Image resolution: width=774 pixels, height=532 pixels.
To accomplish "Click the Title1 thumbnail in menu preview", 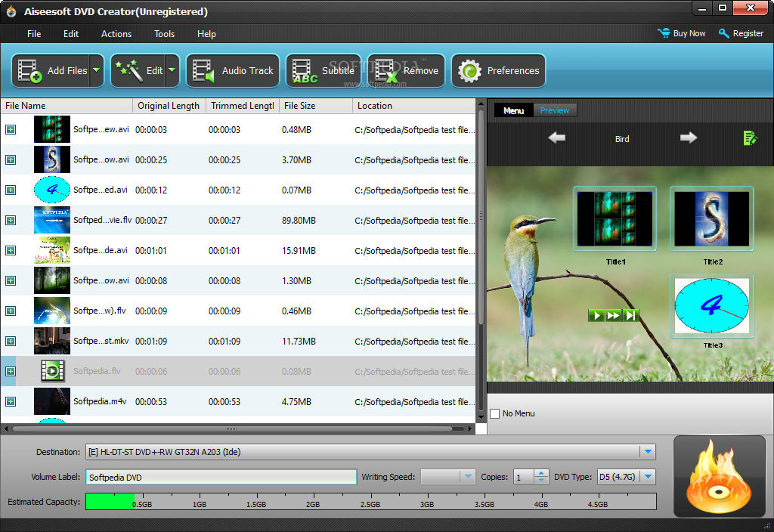I will coord(615,218).
